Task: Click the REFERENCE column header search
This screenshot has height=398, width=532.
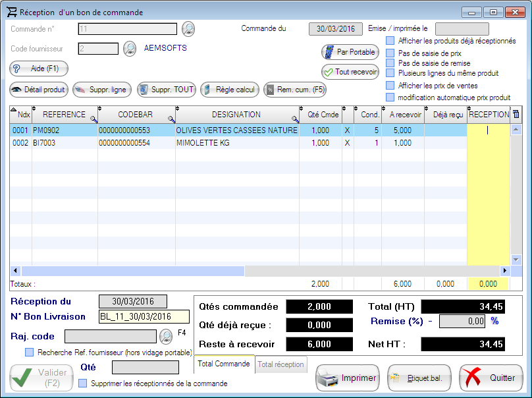Action: click(93, 119)
